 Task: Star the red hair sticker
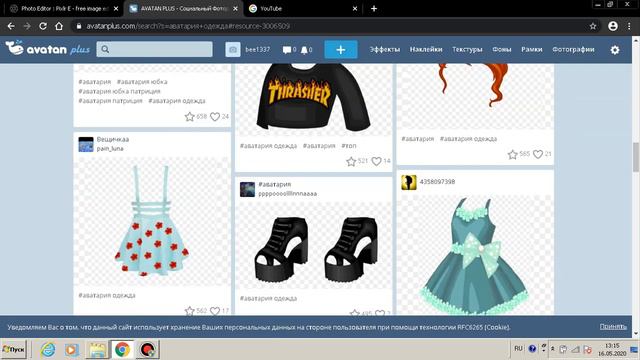pyautogui.click(x=513, y=154)
